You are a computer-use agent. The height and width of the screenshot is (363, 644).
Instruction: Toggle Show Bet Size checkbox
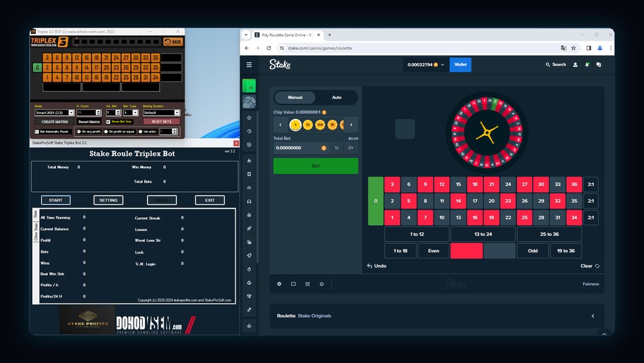coord(108,122)
